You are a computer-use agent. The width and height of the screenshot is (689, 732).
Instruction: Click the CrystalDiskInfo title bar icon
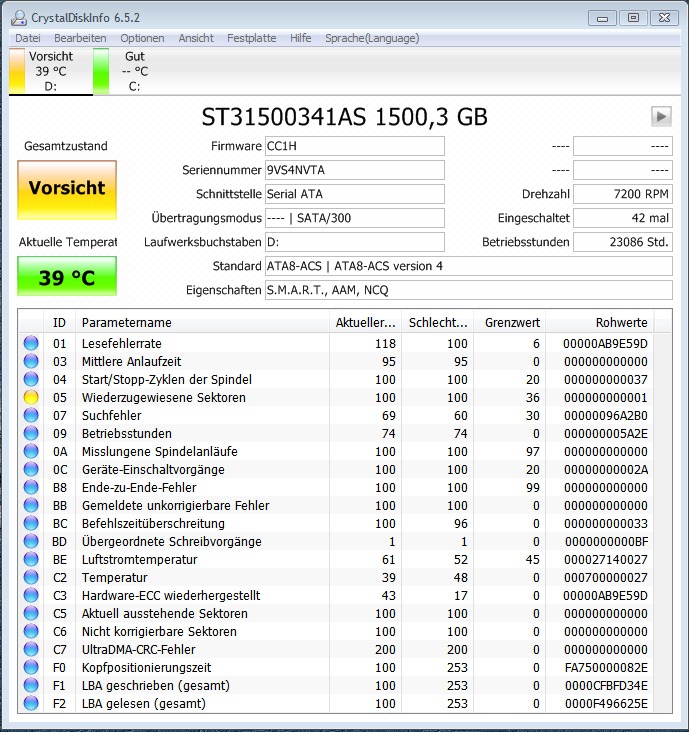[x=19, y=18]
